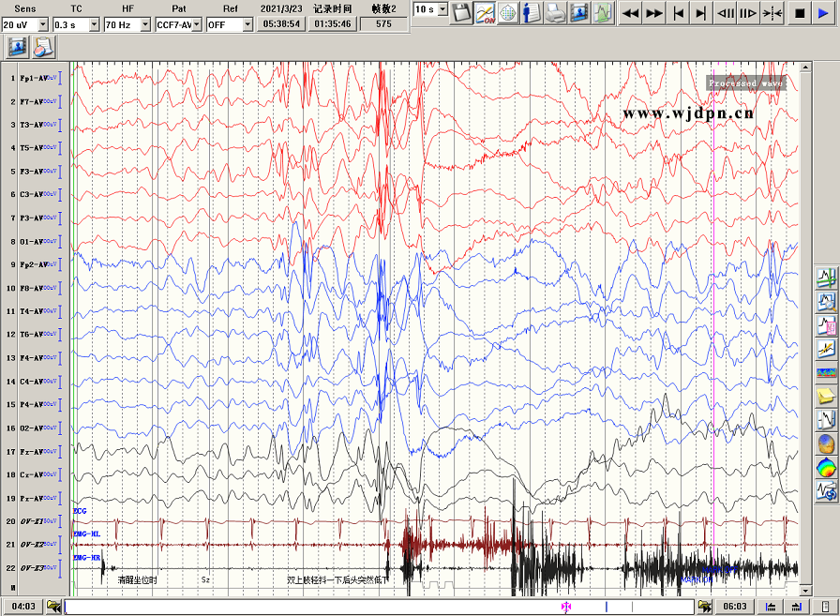
Task: Click the magenta marker on the timeline bar
Action: [566, 607]
